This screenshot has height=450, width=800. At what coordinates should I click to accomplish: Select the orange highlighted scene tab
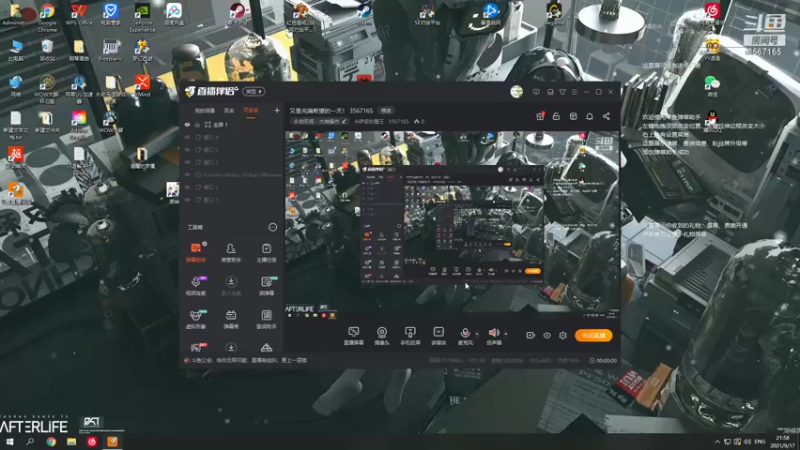[251, 111]
